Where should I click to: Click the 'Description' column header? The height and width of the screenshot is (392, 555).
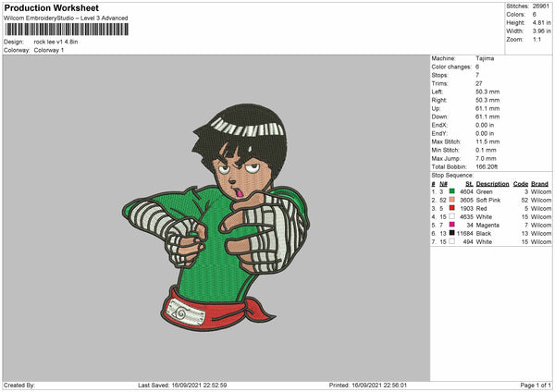(x=492, y=184)
